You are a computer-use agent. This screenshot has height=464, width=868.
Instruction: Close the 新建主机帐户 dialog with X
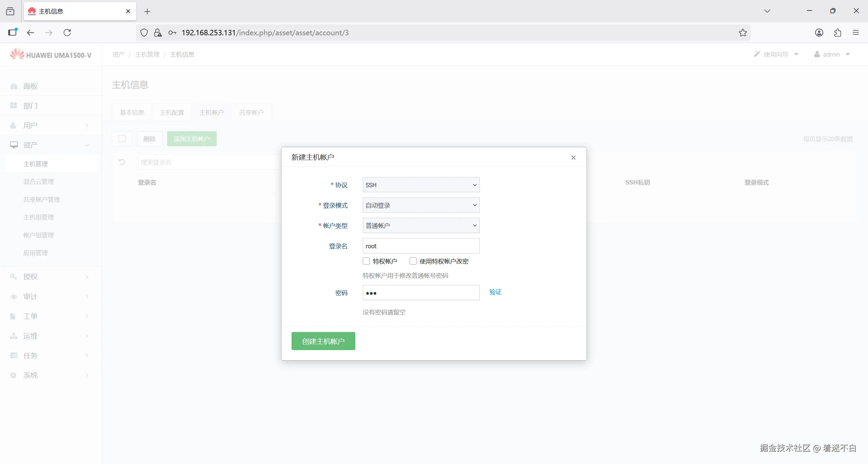pyautogui.click(x=573, y=157)
